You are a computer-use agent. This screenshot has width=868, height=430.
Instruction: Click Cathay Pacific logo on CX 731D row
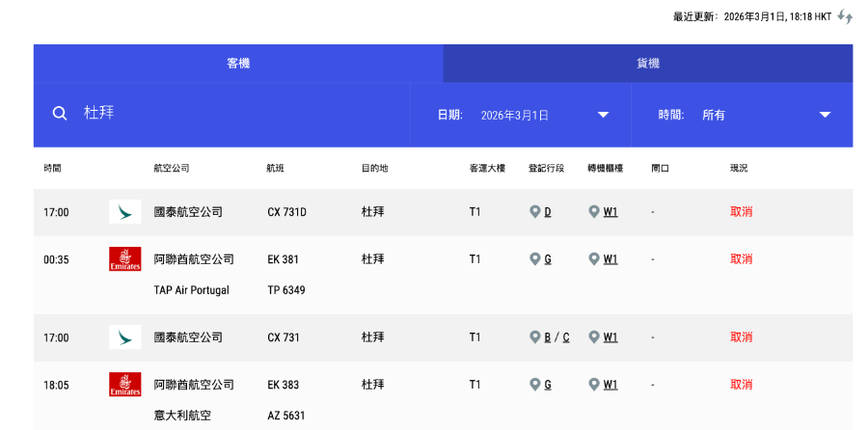click(x=124, y=212)
